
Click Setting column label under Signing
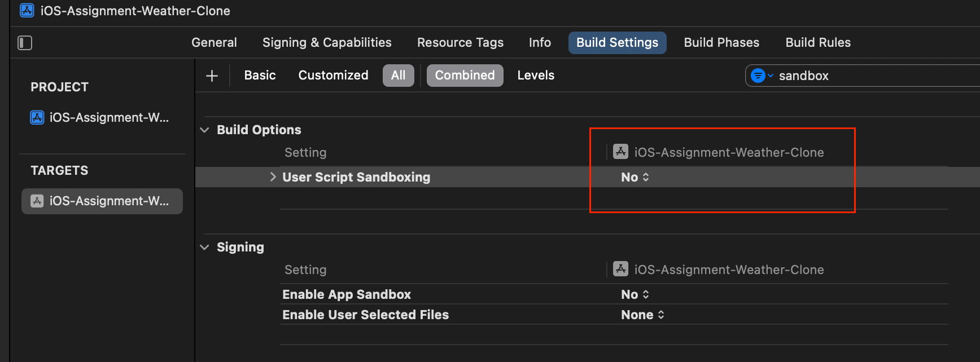pos(305,270)
